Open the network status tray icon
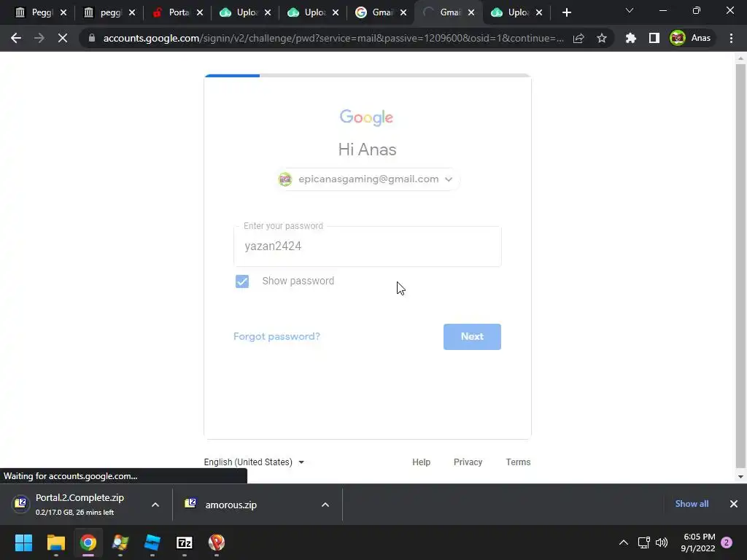This screenshot has width=747, height=560. pyautogui.click(x=643, y=542)
